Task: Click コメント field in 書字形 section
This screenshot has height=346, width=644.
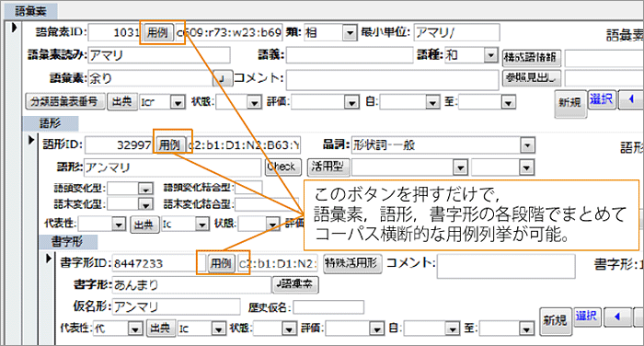Action: [x=506, y=266]
